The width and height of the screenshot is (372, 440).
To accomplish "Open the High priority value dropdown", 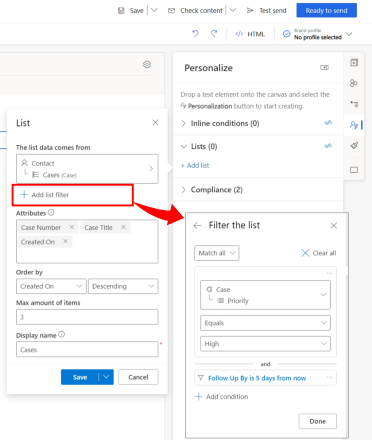I will (265, 344).
